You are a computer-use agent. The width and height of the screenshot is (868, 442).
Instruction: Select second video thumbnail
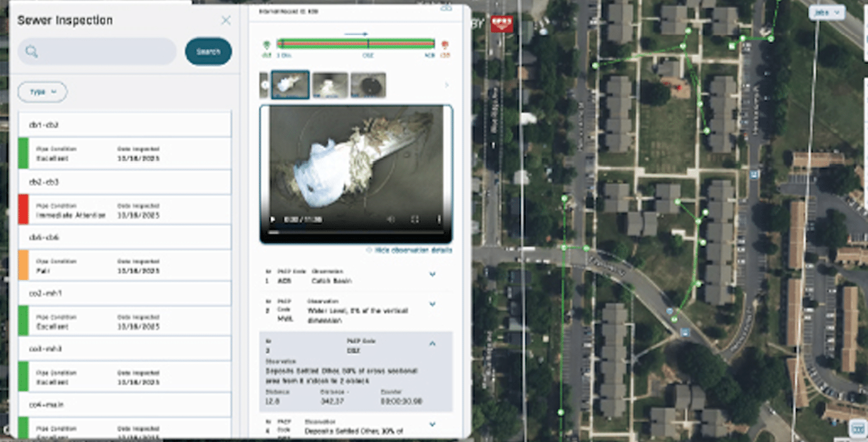pos(330,85)
